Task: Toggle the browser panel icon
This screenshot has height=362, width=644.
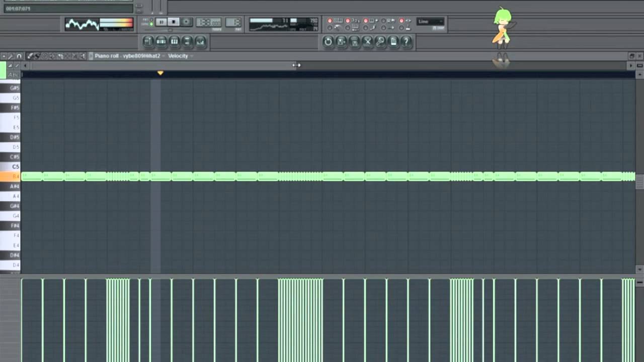Action: coord(187,41)
